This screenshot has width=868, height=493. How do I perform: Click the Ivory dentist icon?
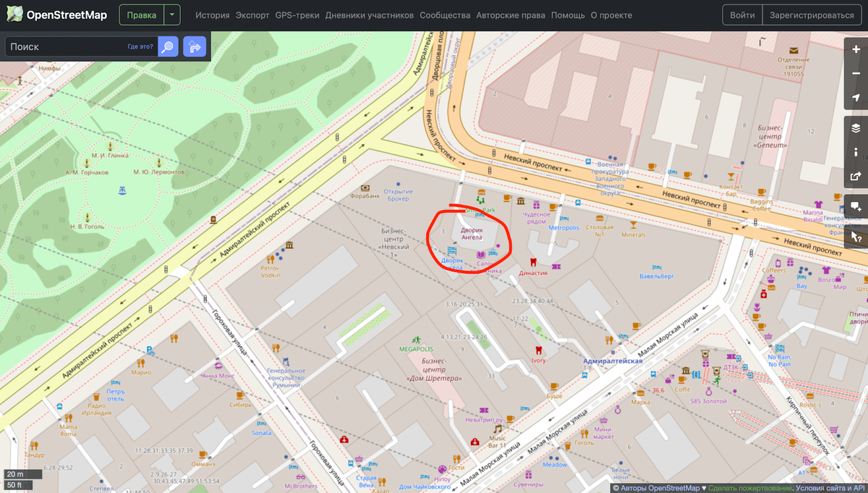click(x=537, y=350)
